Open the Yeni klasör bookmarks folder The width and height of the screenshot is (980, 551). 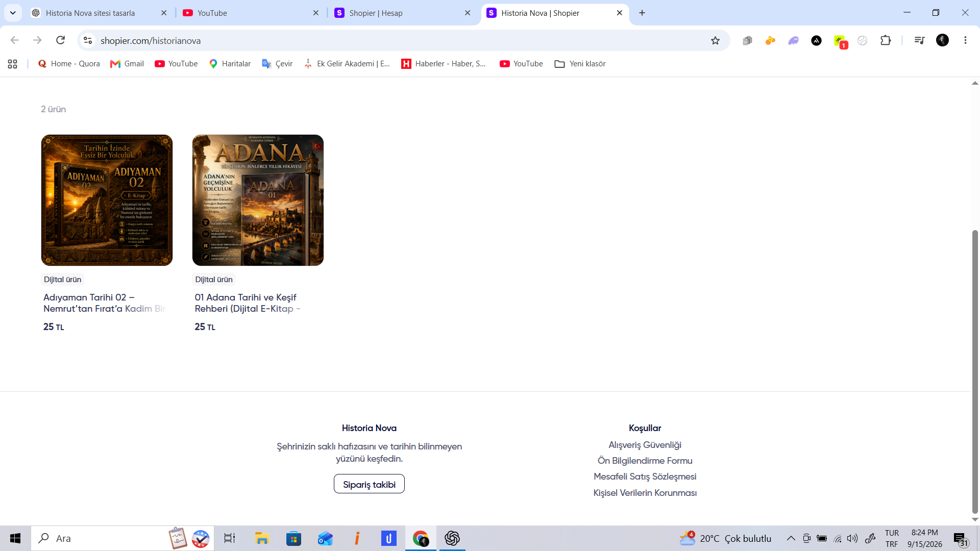point(580,64)
